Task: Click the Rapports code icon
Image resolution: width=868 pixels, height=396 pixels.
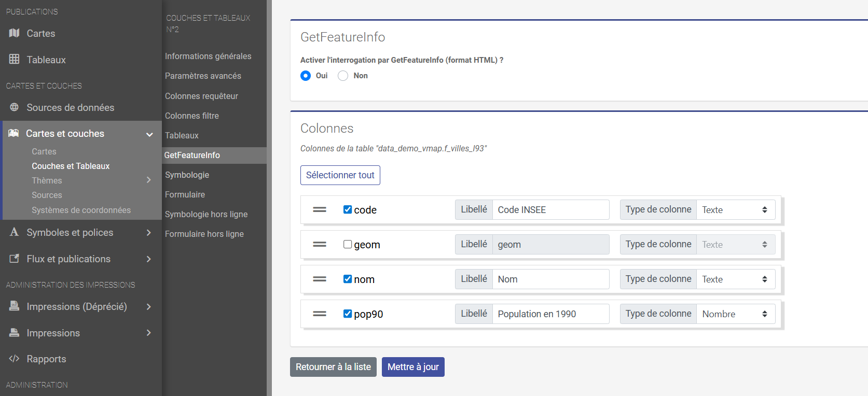Action: (14, 359)
